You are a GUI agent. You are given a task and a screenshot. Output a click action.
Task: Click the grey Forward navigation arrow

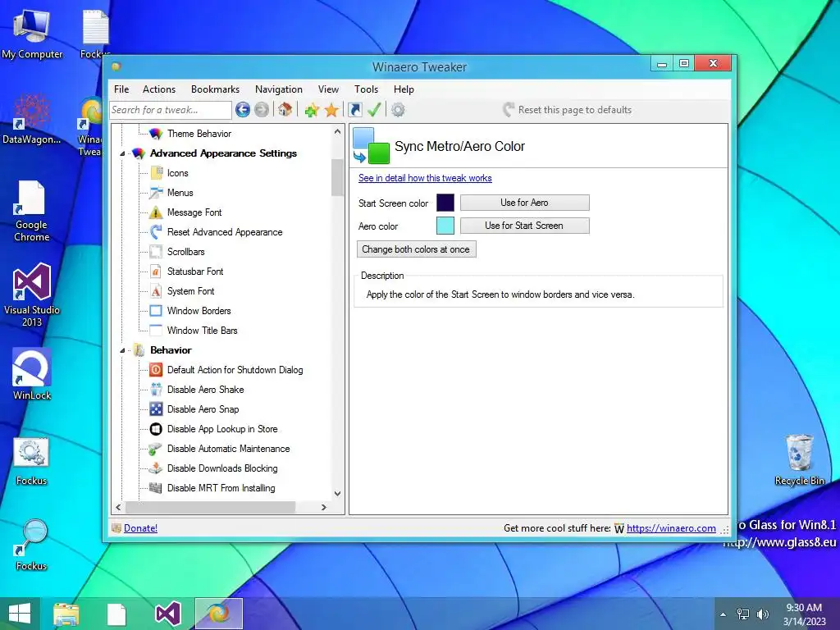click(x=262, y=110)
